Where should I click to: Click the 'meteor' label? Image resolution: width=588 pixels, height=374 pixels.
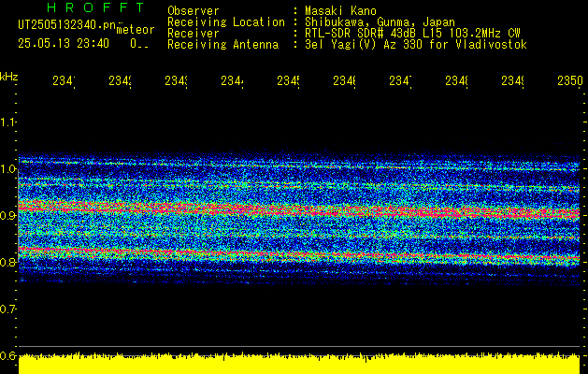136,29
